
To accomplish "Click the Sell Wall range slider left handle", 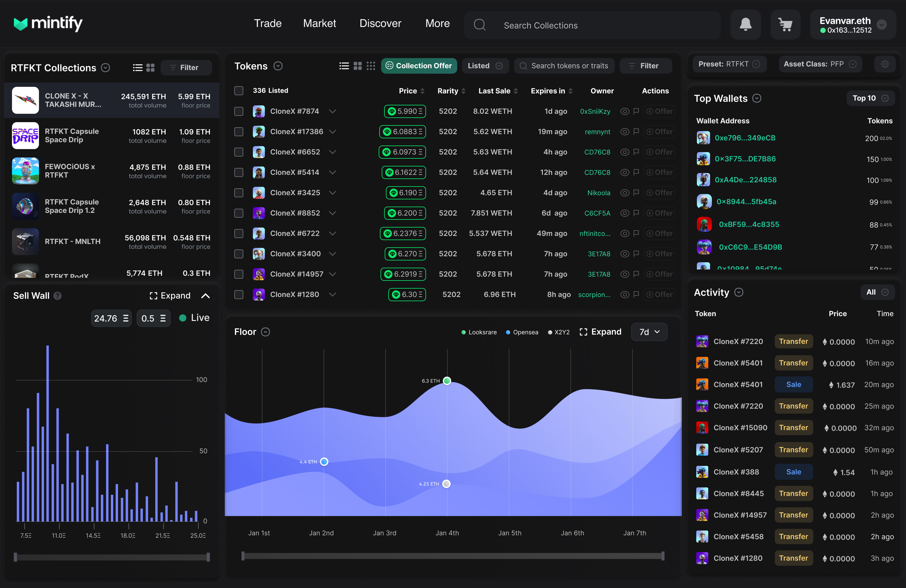I will [15, 557].
